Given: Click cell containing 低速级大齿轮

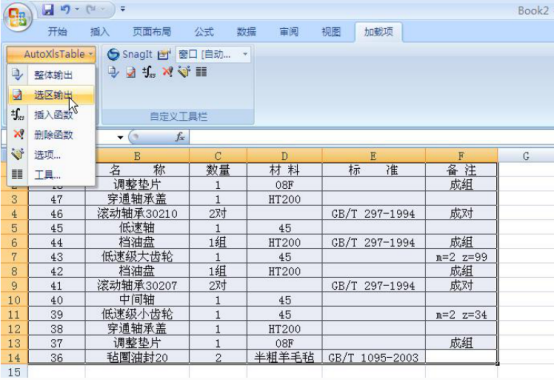Looking at the screenshot, I should [x=137, y=256].
